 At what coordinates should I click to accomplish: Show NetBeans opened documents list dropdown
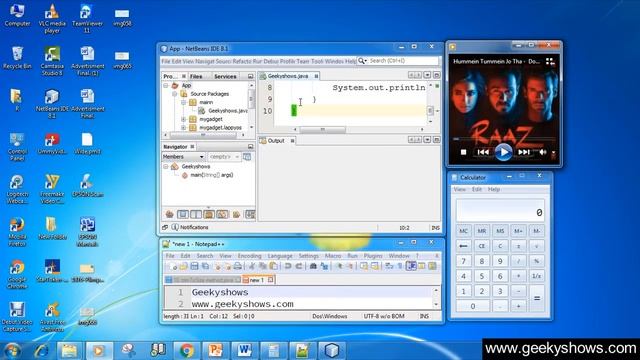tap(427, 75)
